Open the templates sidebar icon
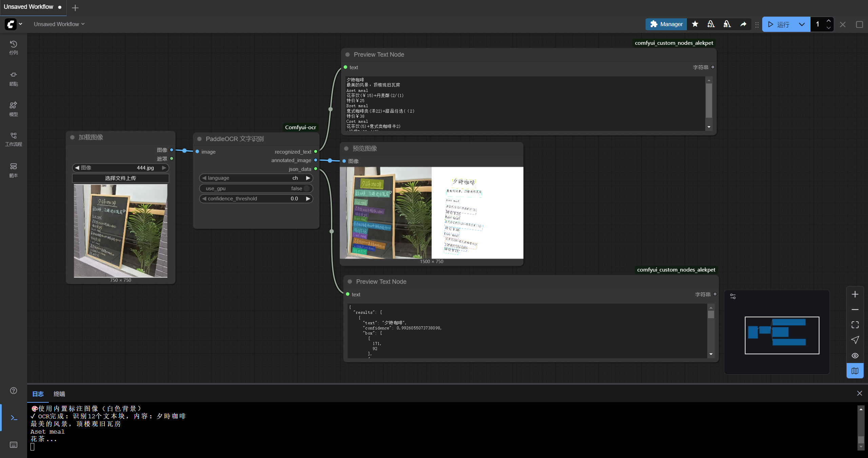Screen dimensions: 868x458 click(13, 170)
